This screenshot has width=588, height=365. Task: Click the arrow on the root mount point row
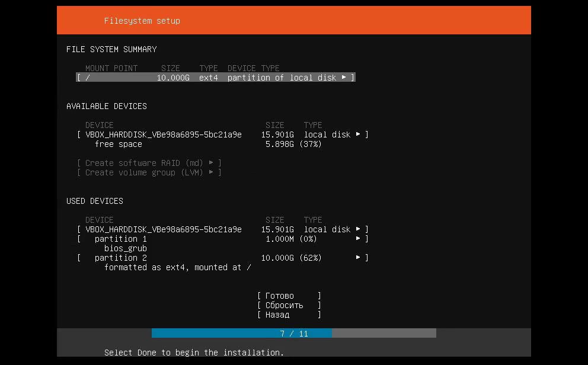pyautogui.click(x=344, y=78)
